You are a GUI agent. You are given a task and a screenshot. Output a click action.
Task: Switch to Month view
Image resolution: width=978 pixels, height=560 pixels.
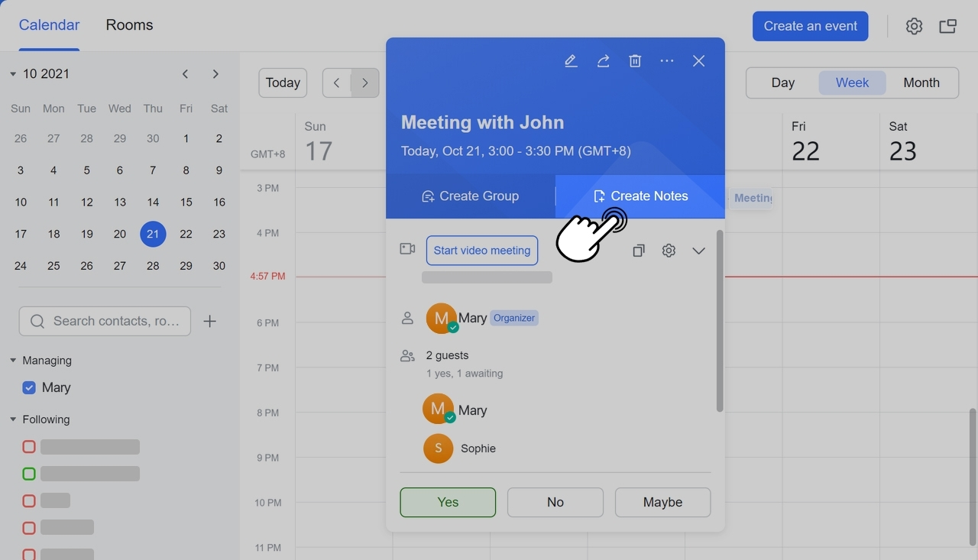[921, 83]
